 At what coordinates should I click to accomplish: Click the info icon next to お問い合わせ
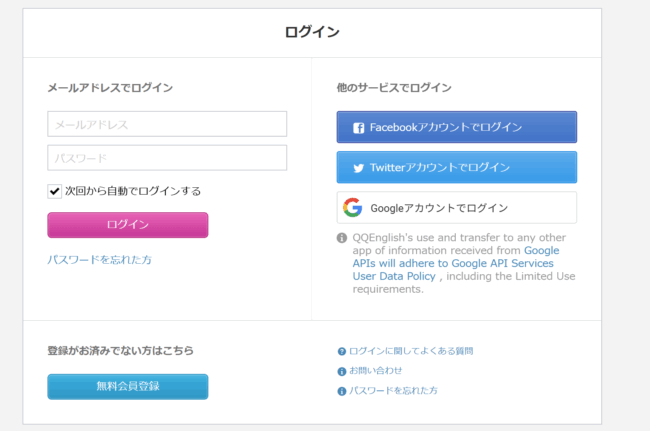[x=342, y=371]
